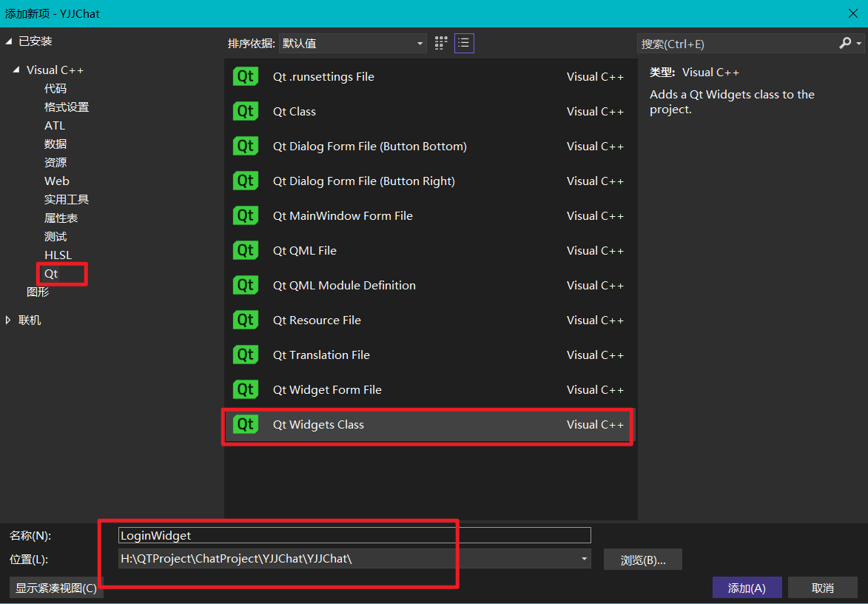Choose the Qt Class template
Viewport: 868px width, 604px height.
point(429,111)
